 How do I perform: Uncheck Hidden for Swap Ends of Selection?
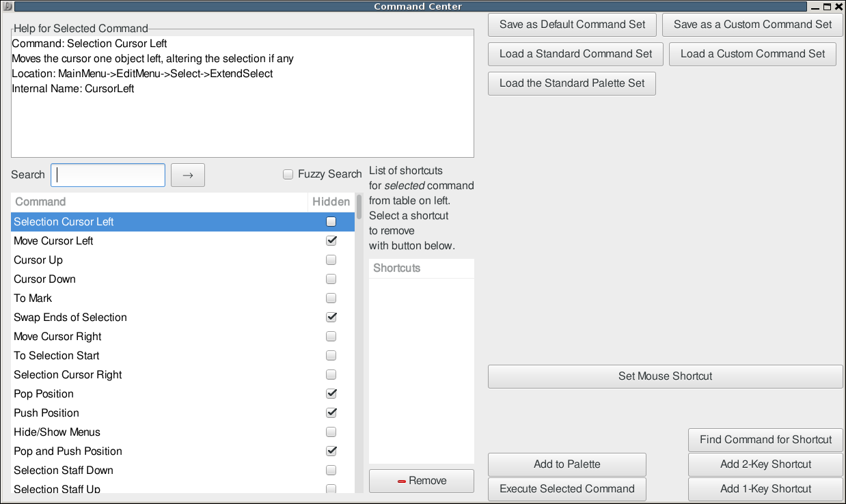click(x=331, y=317)
